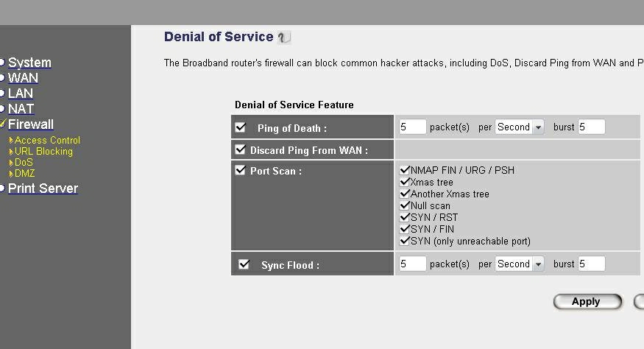
Task: Toggle the Port Scan checkbox
Action: coord(241,170)
